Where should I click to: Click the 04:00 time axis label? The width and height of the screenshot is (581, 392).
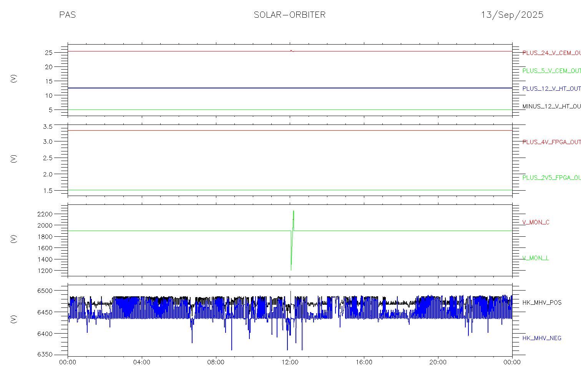[x=142, y=362]
